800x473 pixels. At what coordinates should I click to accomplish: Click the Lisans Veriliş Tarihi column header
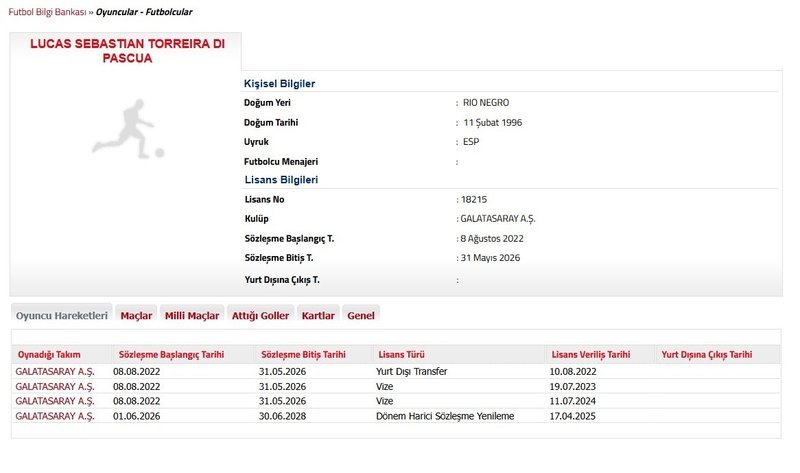590,355
